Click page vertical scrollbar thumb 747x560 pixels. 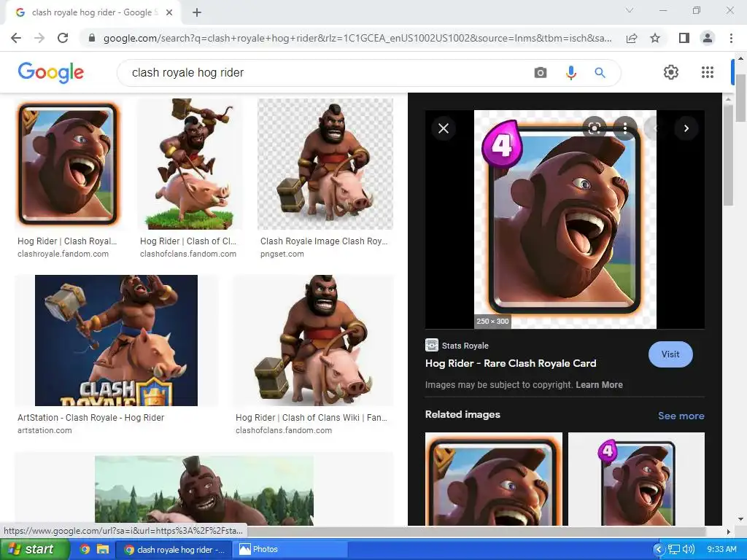click(741, 98)
